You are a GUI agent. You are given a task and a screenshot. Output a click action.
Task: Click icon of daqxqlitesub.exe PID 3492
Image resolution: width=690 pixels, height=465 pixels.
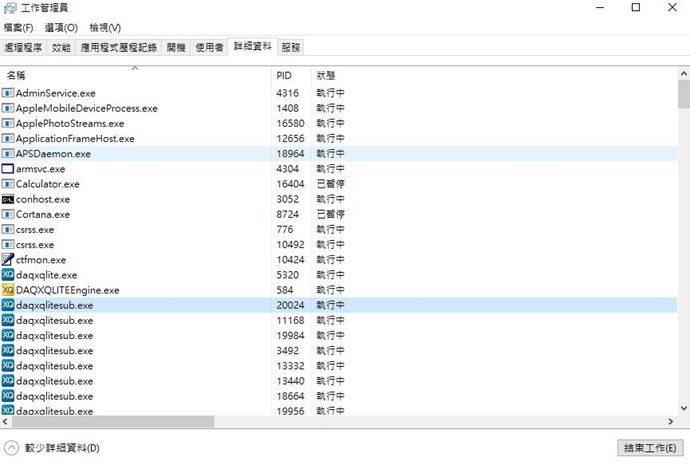click(x=8, y=351)
